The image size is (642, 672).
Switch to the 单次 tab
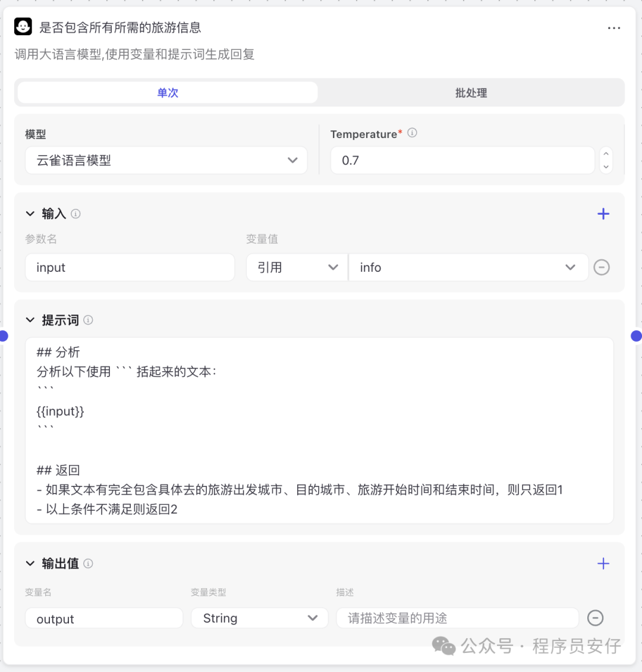coord(168,93)
